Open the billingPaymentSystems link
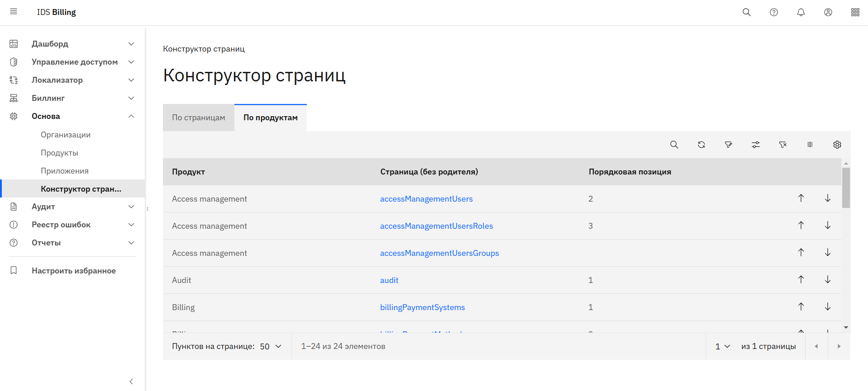This screenshot has width=868, height=391. point(422,307)
